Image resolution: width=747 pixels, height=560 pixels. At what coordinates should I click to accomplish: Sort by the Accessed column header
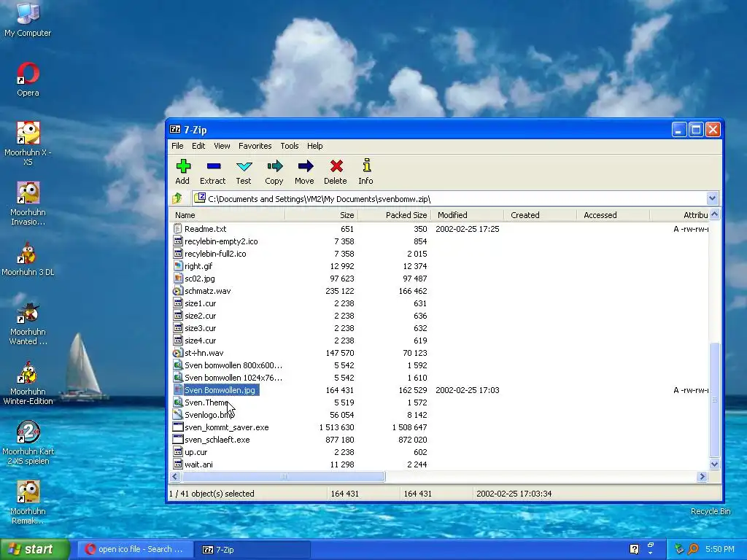coord(613,215)
